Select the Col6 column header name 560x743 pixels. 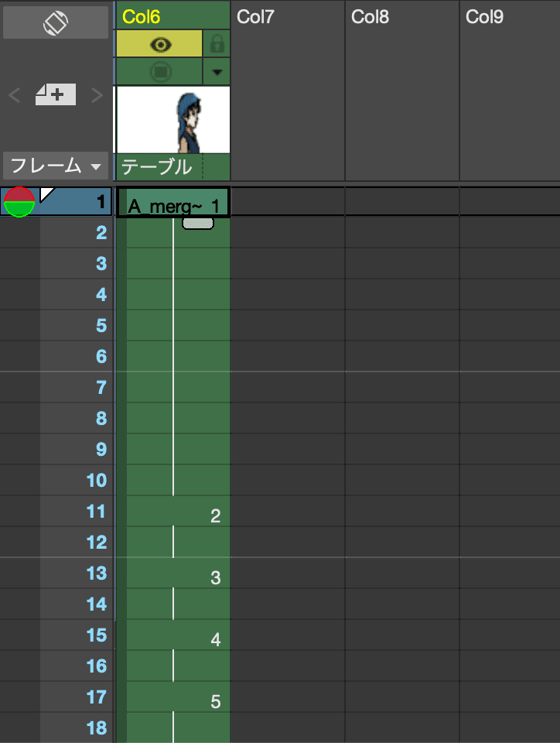(x=141, y=17)
